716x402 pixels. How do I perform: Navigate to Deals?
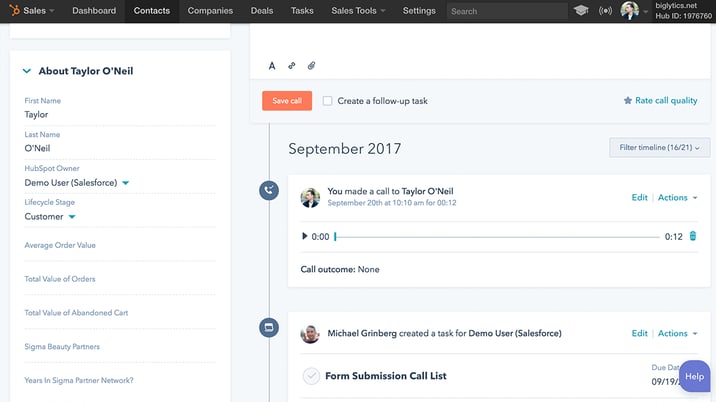click(x=262, y=11)
